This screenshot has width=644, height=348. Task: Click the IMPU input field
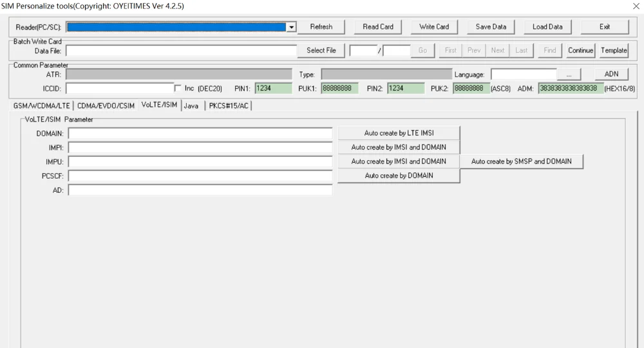click(200, 161)
